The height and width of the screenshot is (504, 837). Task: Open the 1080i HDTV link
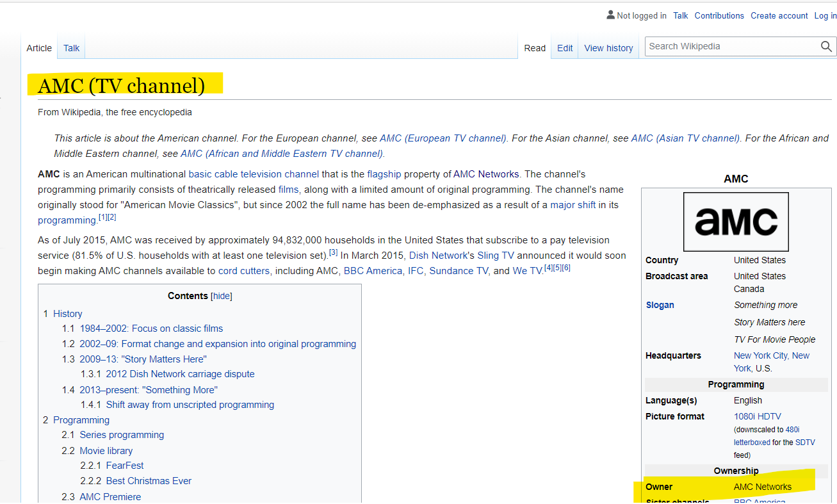[758, 416]
